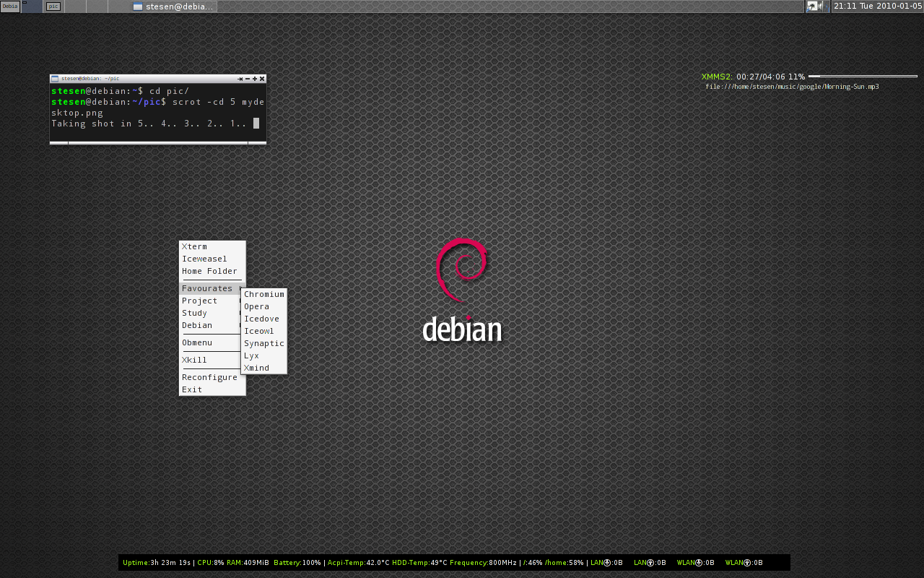Viewport: 924px width, 578px height.
Task: Click the RAM 409MiB status entry
Action: pos(248,563)
